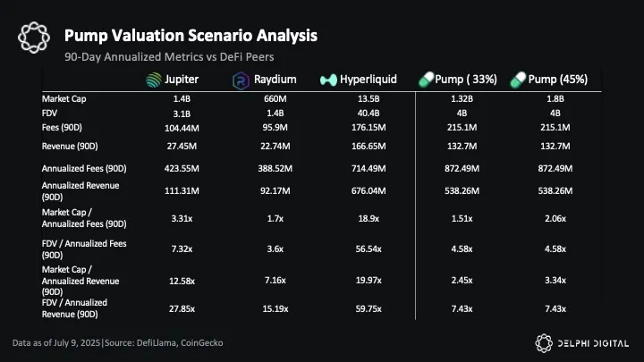Select the Pump Valuation Scenario Analysis title
644x362 pixels.
click(190, 36)
